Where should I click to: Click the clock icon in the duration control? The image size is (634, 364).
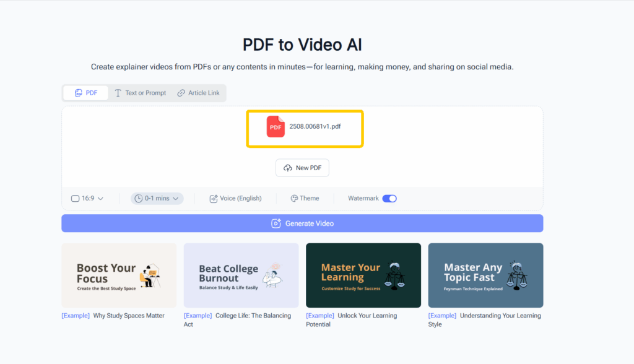click(140, 198)
